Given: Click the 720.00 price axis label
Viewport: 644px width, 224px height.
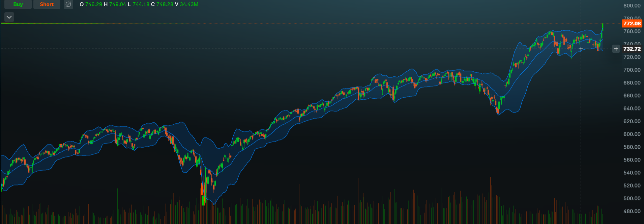Looking at the screenshot, I should click(632, 57).
